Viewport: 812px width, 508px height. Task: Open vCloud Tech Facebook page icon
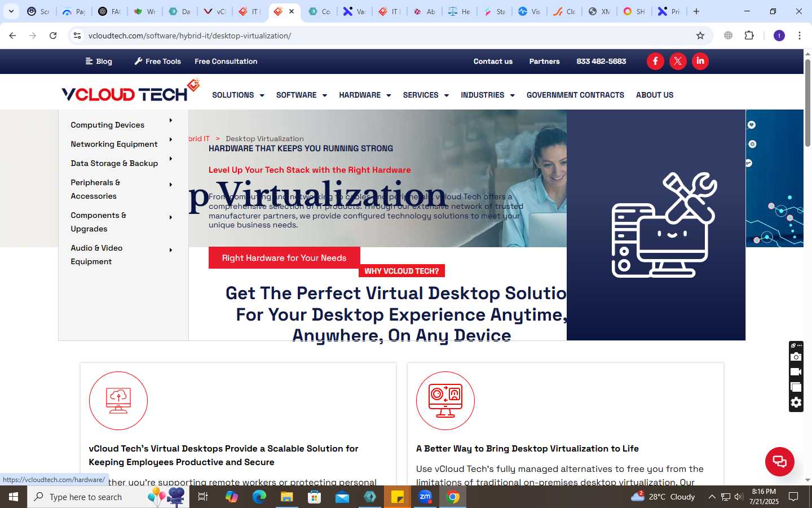[655, 61]
